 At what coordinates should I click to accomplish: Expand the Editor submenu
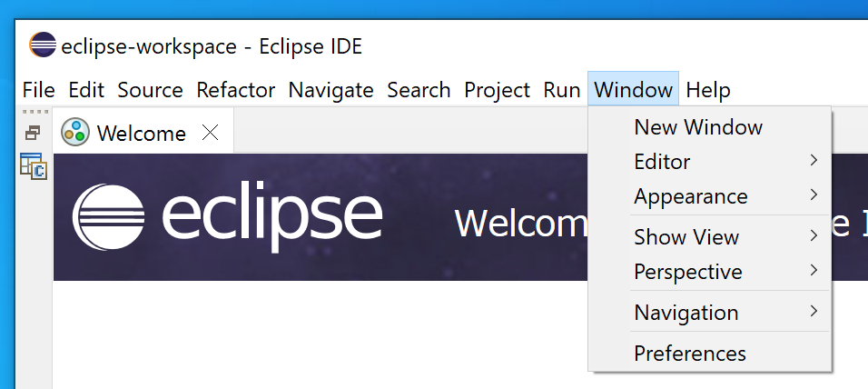tap(710, 161)
